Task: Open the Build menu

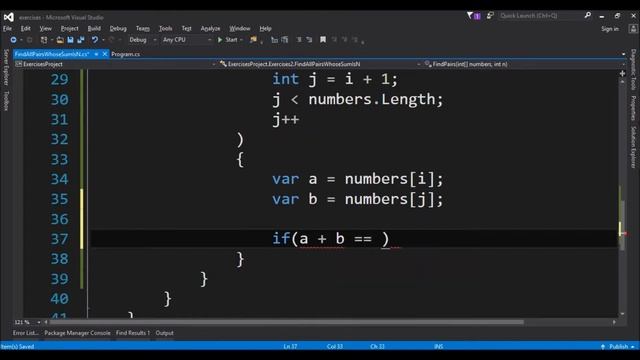Action: click(x=94, y=29)
